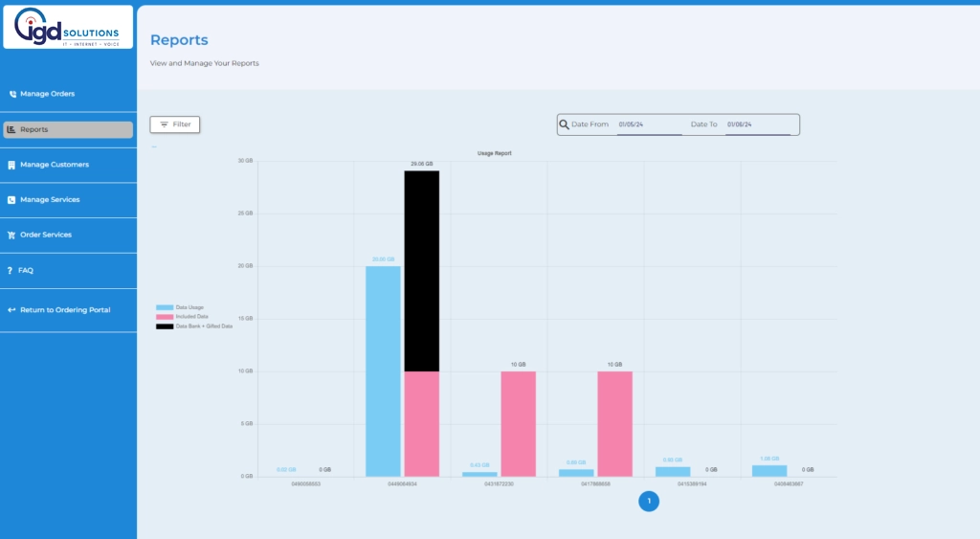Click the FAQ question mark icon
This screenshot has height=539, width=980.
click(x=10, y=271)
